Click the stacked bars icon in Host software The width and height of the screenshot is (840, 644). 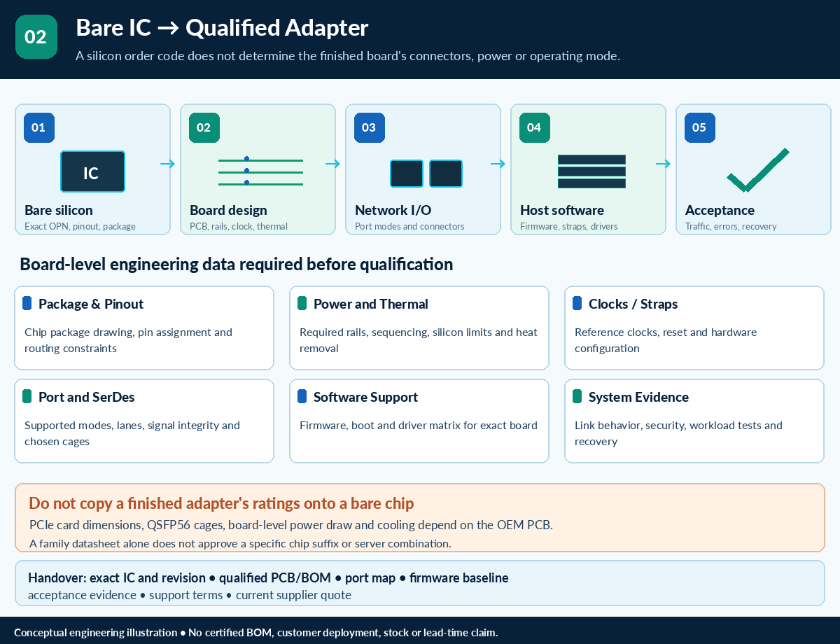click(x=591, y=171)
